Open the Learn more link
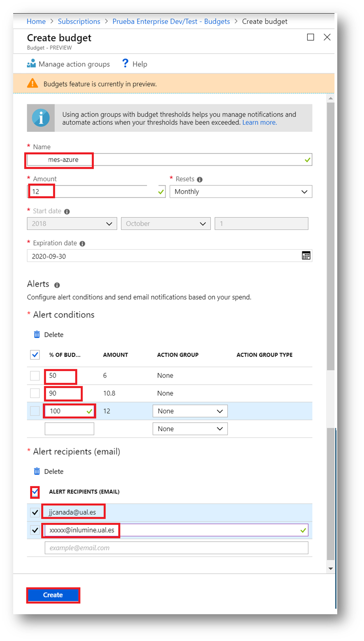This screenshot has height=641, width=364. pos(259,122)
